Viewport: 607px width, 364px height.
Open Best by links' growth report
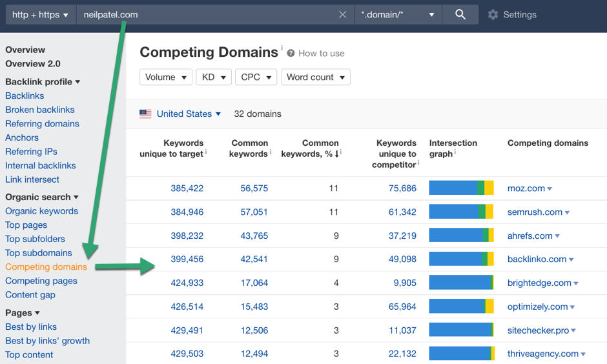48,340
